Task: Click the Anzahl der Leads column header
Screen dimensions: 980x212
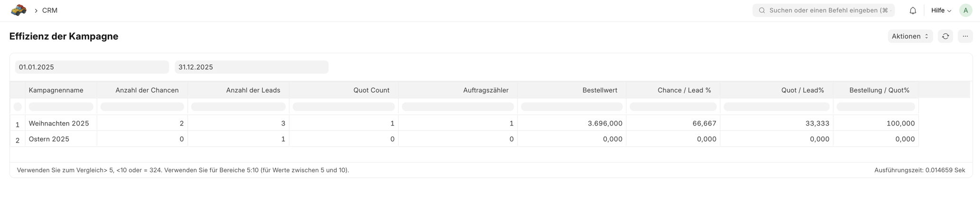Action: tap(253, 90)
